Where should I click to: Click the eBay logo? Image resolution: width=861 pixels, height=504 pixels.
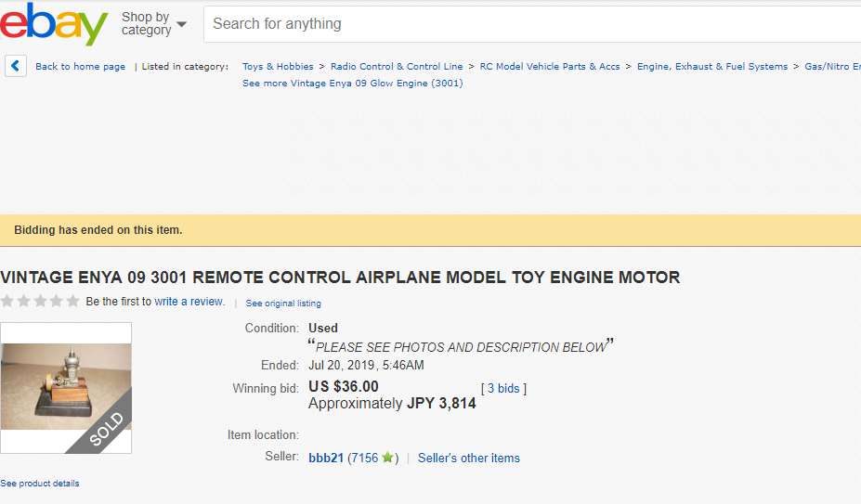[54, 23]
